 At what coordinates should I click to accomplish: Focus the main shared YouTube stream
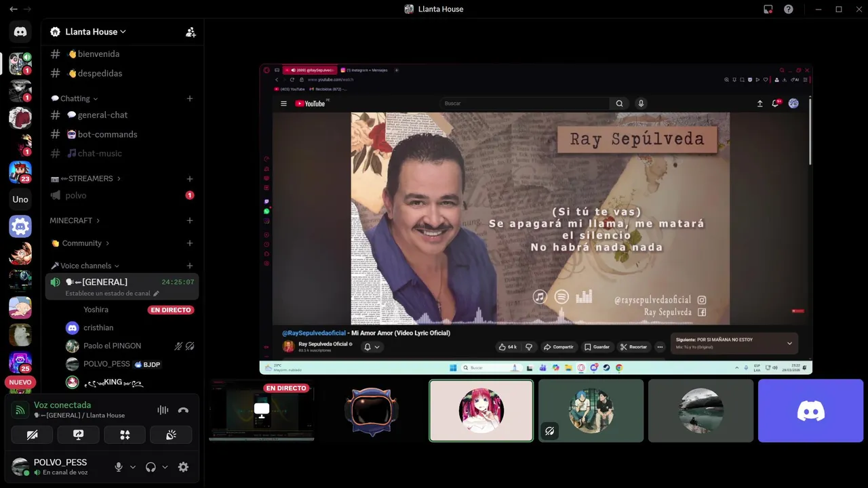pyautogui.click(x=536, y=219)
